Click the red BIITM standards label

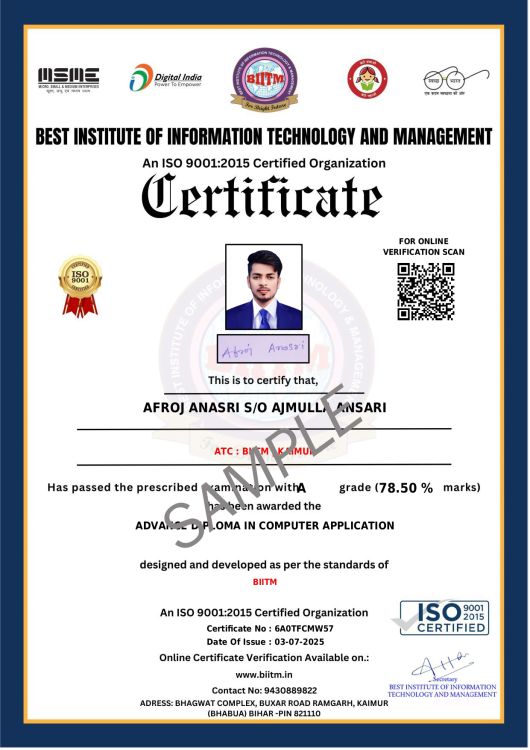(x=265, y=582)
